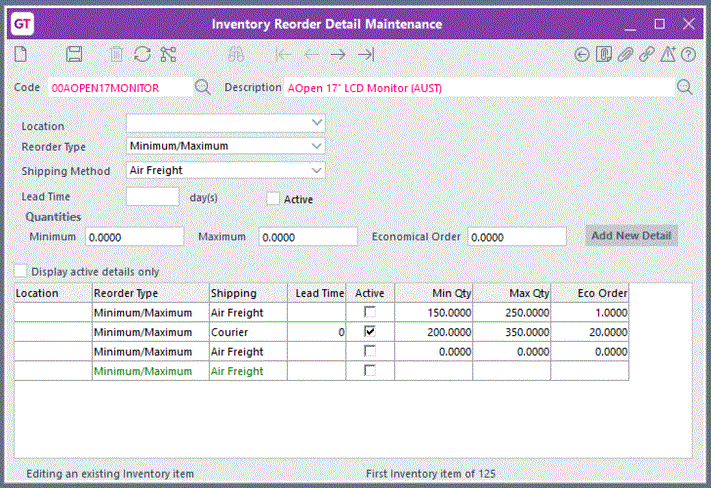Click the Lead Time input field
Viewport: 711px width, 488px height.
[152, 197]
